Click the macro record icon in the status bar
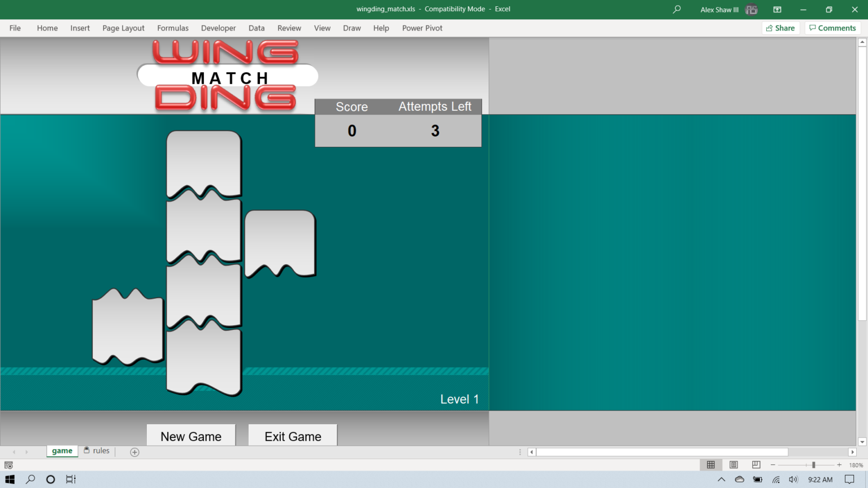The height and width of the screenshot is (488, 868). click(x=8, y=465)
